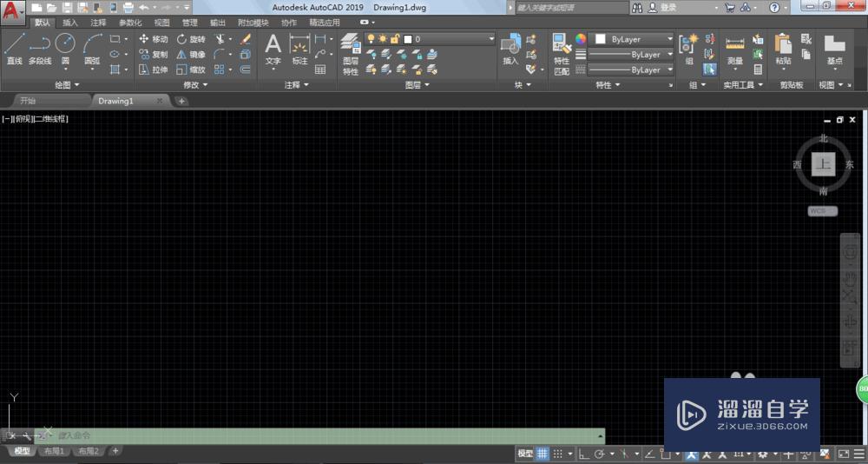Click the 文字 (Text) tool
Screen dimensions: 868x464
pyautogui.click(x=273, y=50)
